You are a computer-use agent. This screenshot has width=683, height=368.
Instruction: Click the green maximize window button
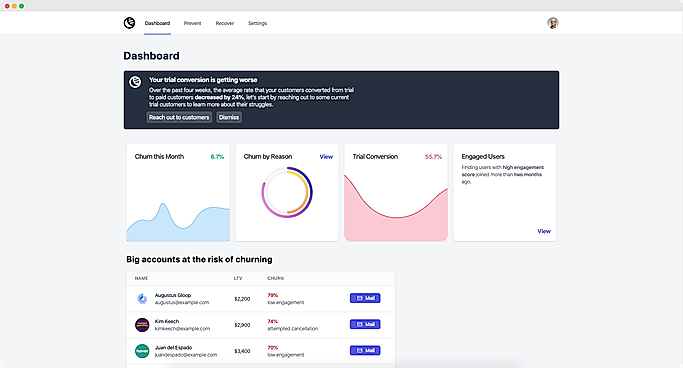21,6
